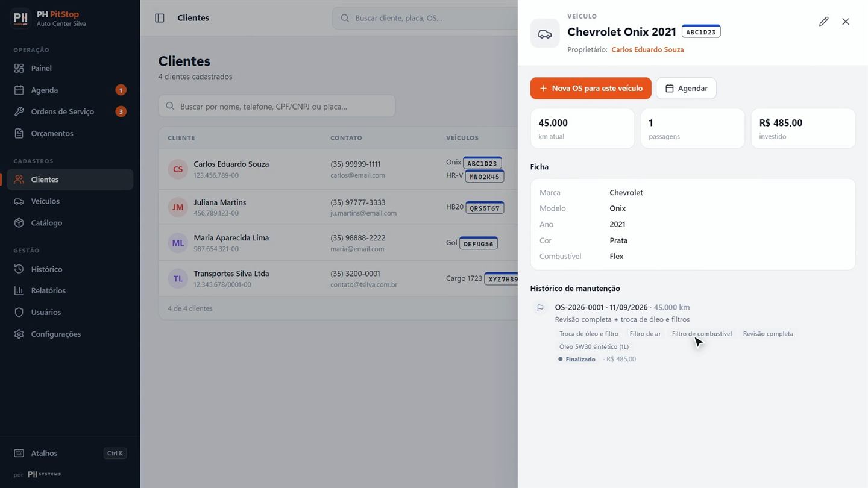Open the Catálogo page
The height and width of the screenshot is (488, 868).
point(70,223)
